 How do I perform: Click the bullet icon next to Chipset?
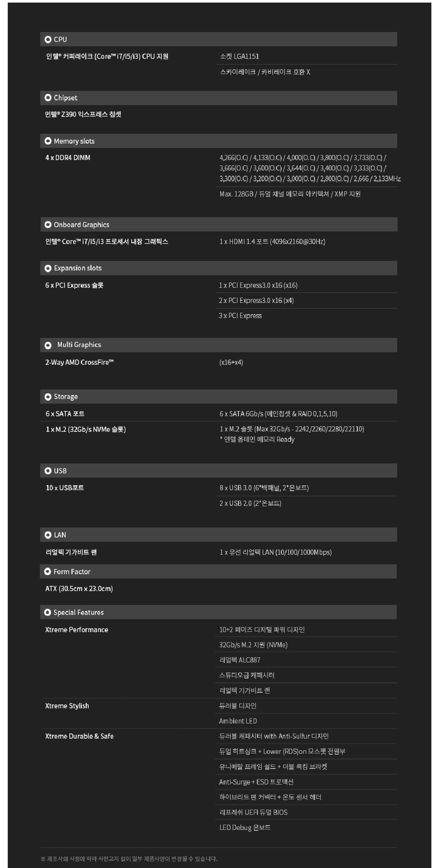coord(48,98)
